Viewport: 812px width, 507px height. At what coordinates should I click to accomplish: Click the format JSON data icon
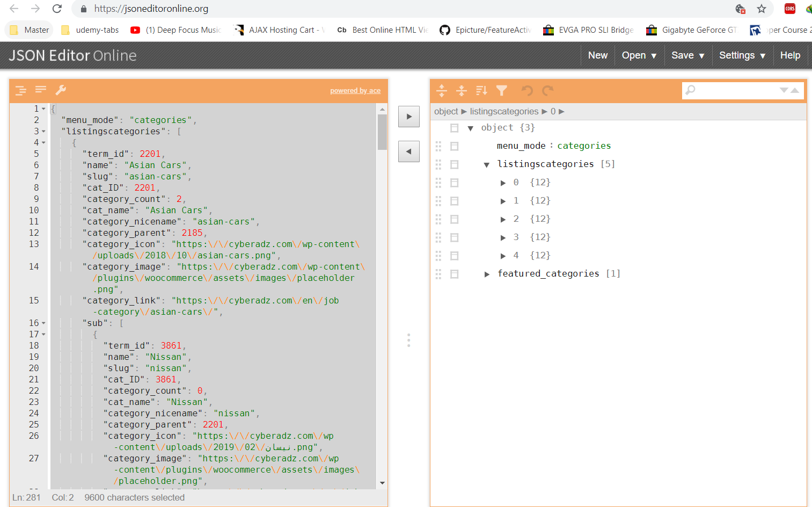[x=21, y=90]
